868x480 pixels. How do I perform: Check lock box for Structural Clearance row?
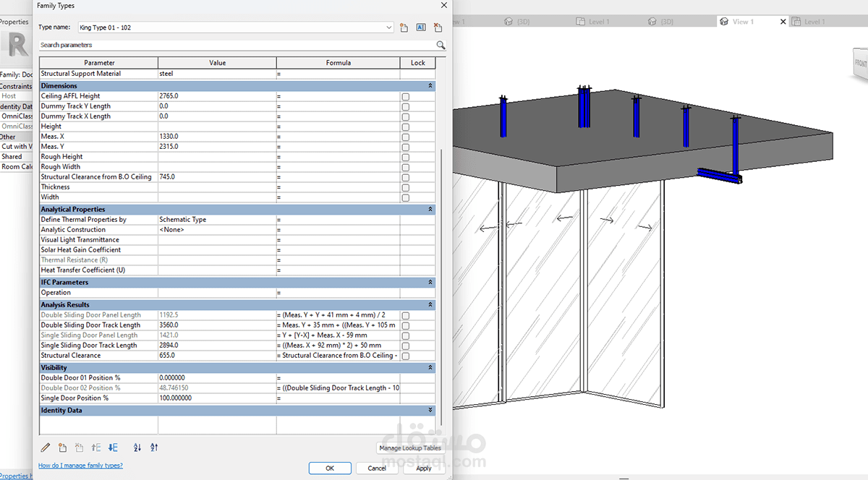pyautogui.click(x=405, y=356)
